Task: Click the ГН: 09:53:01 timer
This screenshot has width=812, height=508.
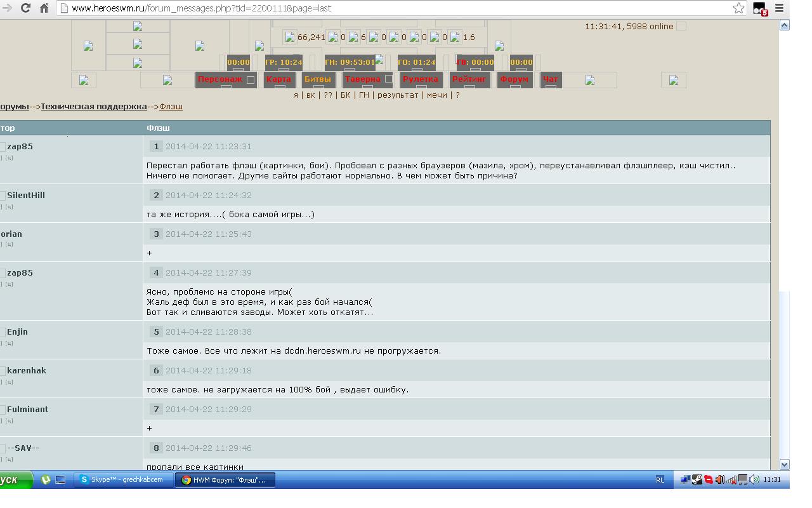Action: click(350, 62)
